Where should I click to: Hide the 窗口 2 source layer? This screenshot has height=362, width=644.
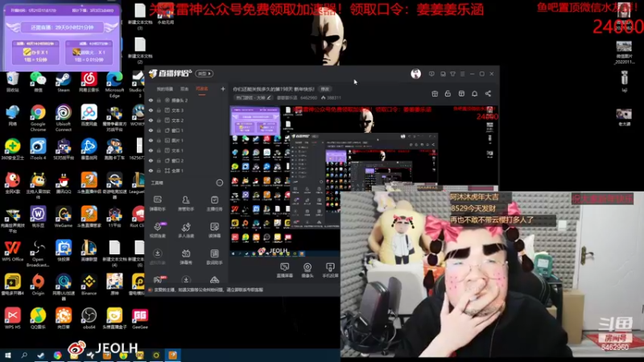point(151,160)
